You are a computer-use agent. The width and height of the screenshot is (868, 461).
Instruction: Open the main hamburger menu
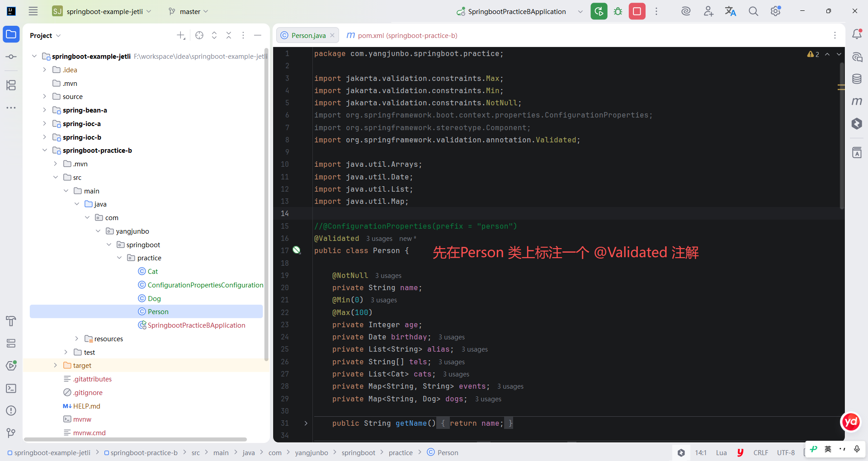click(33, 11)
